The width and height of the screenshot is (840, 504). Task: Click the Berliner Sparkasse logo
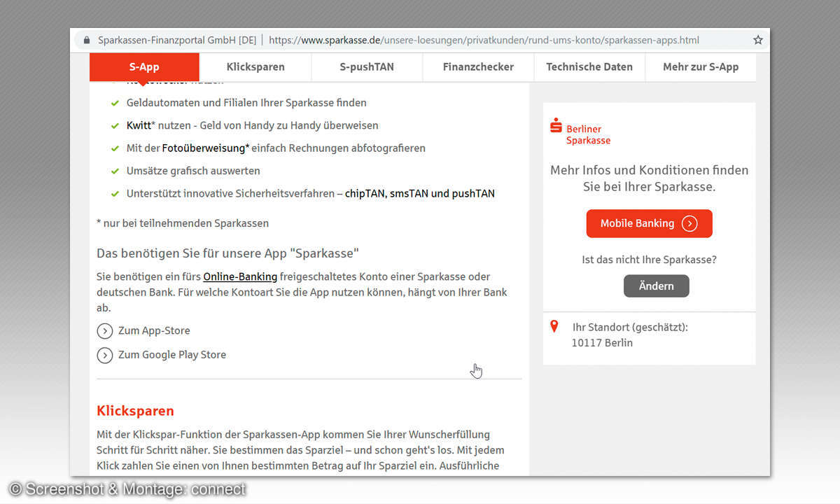point(580,132)
